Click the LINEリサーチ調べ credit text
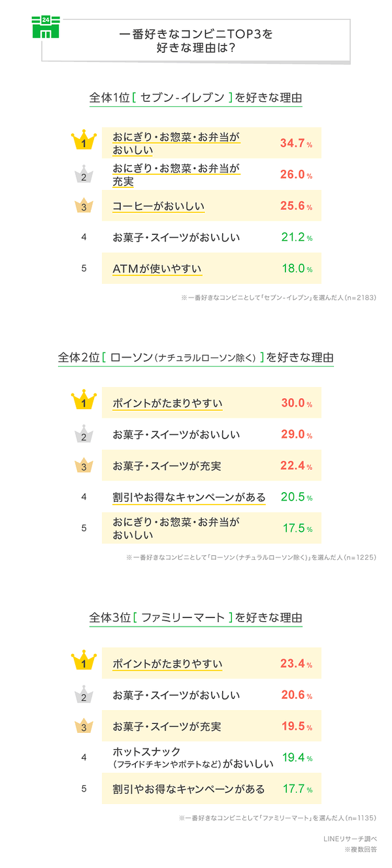Viewport: 392px width, 868px height. [350, 838]
